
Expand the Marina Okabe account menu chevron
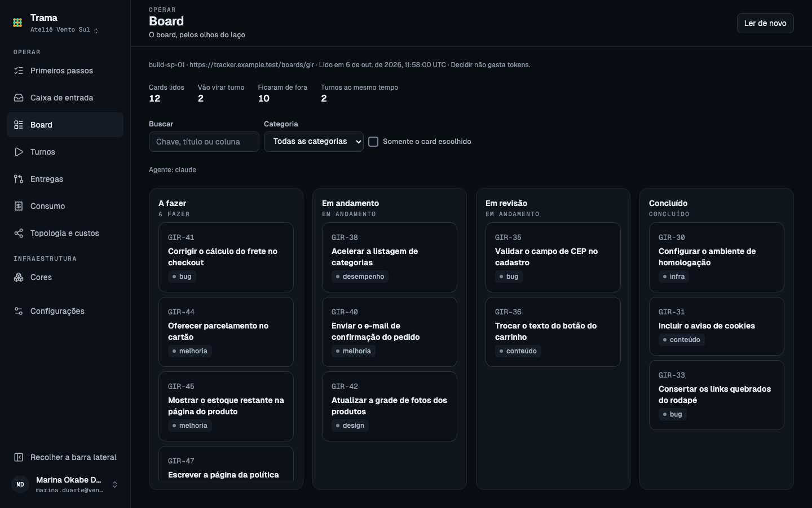click(114, 484)
